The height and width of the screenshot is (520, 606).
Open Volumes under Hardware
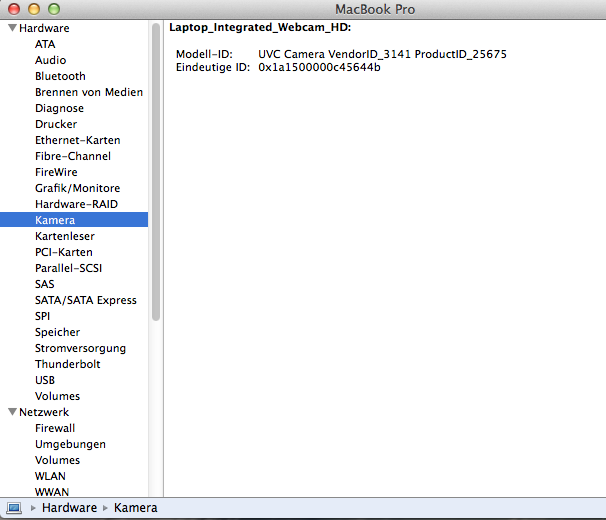point(57,396)
